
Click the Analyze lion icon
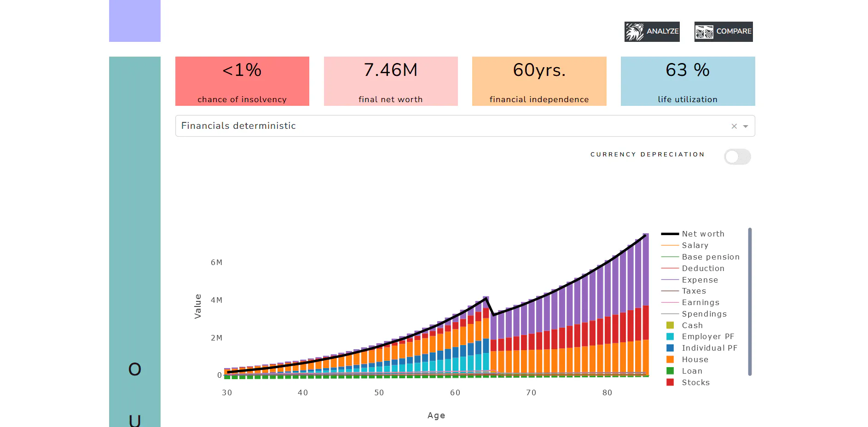click(635, 32)
